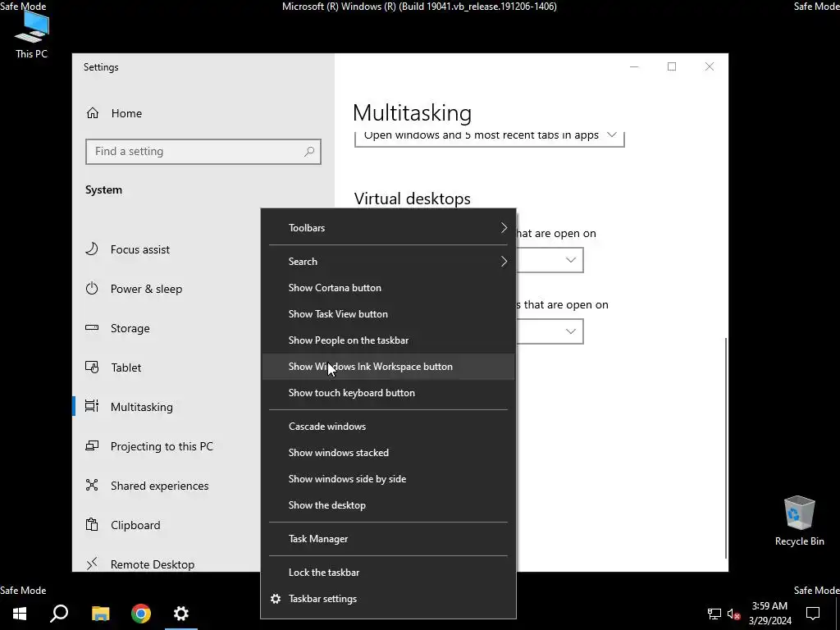
Task: Minimize the Settings window
Action: tap(634, 67)
